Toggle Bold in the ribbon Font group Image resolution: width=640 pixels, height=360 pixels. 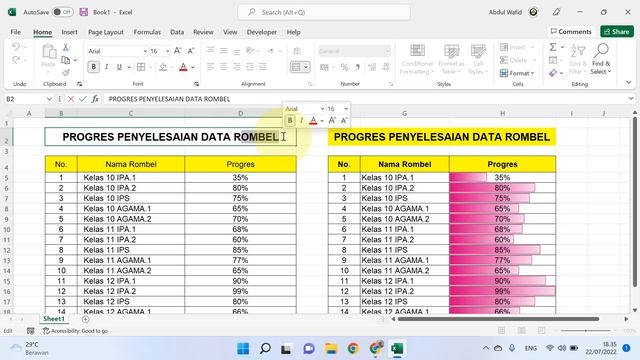pyautogui.click(x=93, y=67)
